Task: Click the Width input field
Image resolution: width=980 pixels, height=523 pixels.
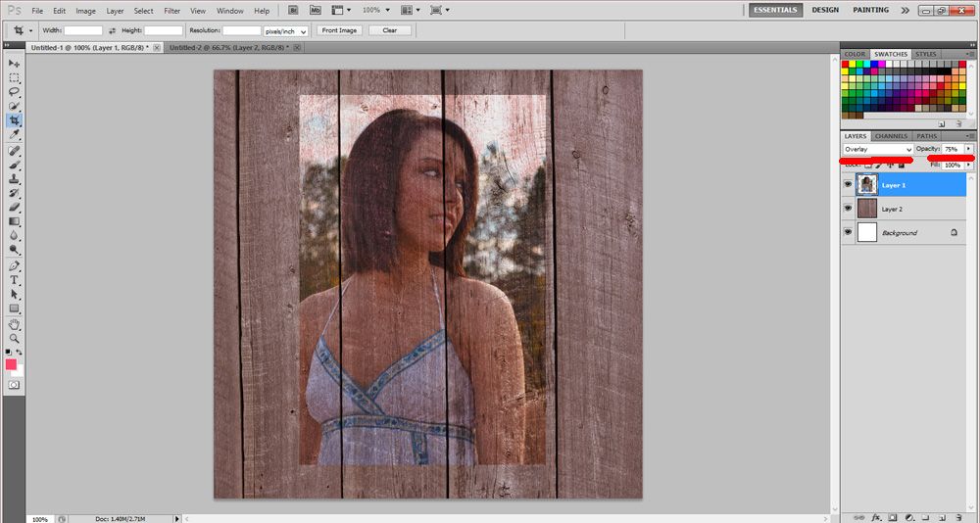Action: (83, 31)
